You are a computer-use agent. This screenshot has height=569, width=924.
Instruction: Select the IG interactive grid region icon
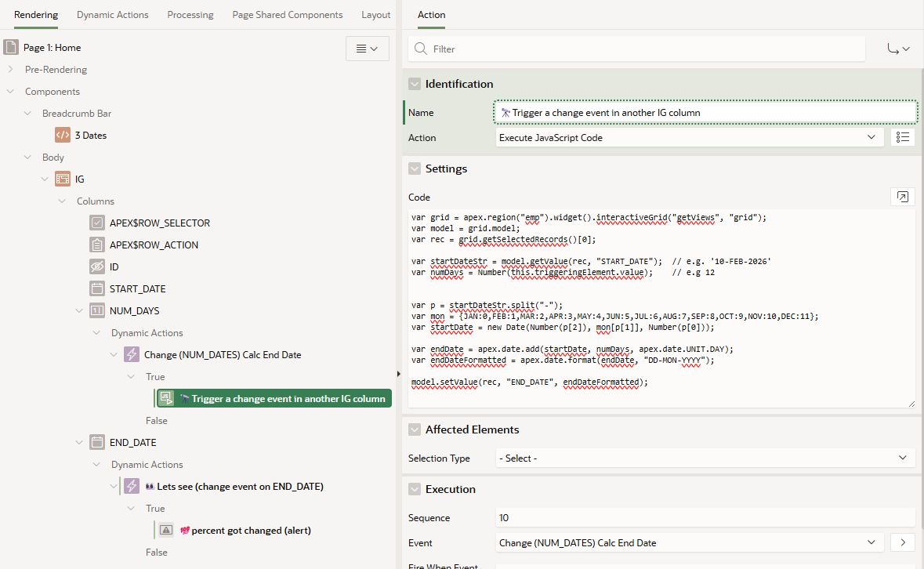tap(63, 179)
